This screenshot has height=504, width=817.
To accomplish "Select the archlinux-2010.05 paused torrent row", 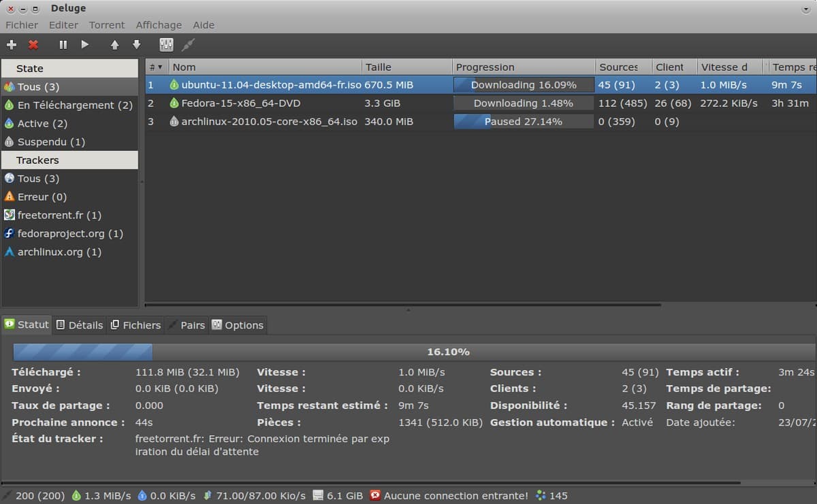I will [x=269, y=122].
